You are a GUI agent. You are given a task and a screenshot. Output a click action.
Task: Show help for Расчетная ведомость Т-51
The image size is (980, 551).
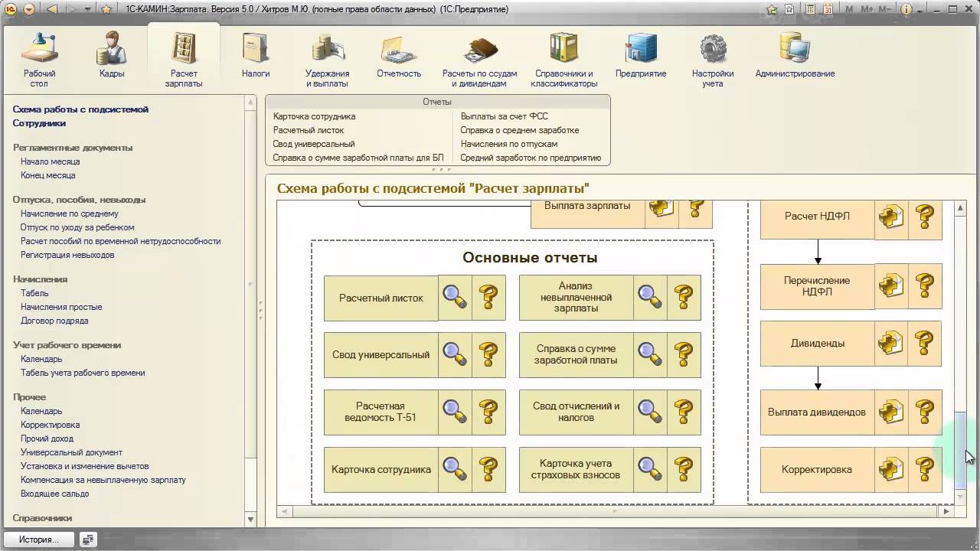pyautogui.click(x=488, y=412)
